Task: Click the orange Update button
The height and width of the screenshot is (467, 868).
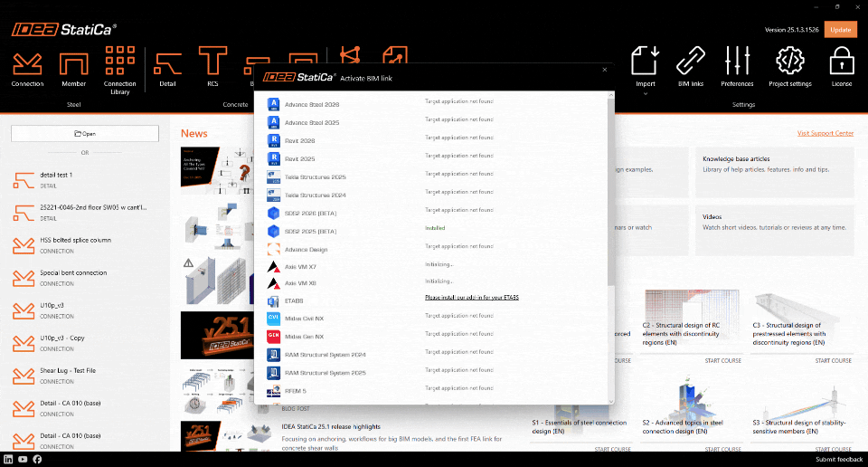Action: coord(840,29)
